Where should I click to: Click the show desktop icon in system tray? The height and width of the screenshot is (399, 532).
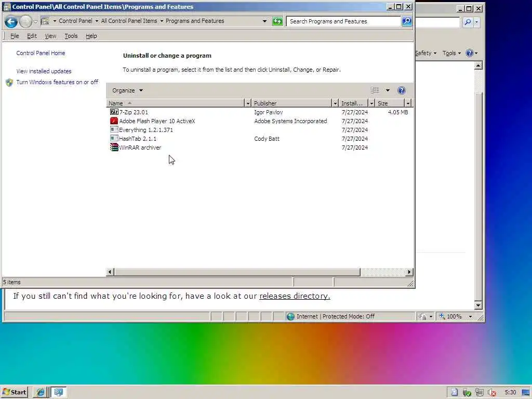(x=526, y=393)
